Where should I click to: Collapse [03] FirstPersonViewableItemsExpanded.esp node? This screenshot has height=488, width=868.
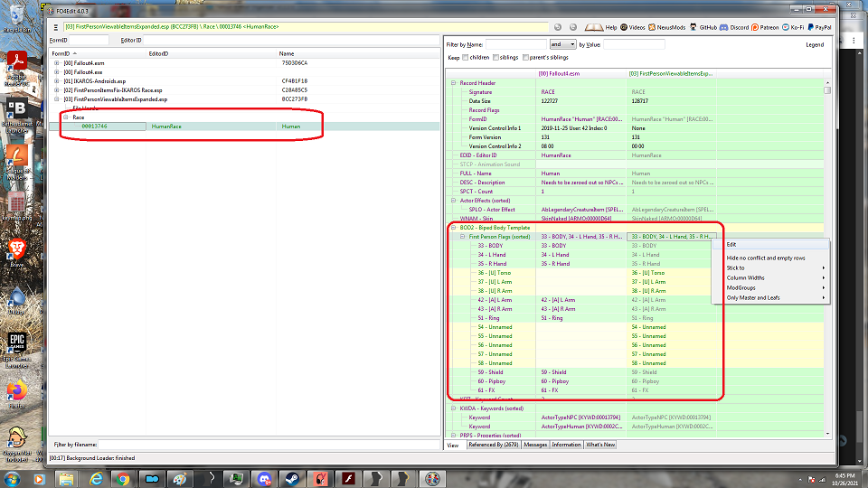tap(56, 99)
